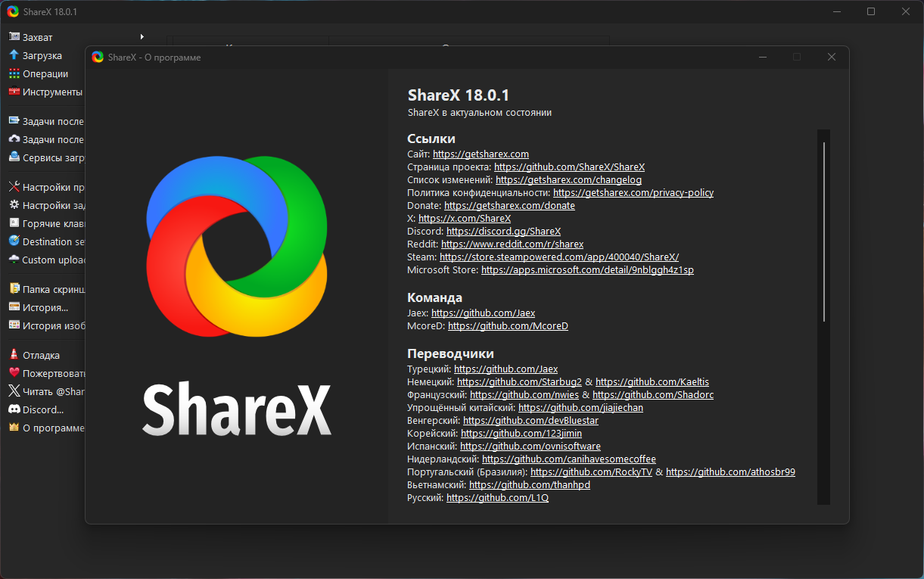The image size is (924, 579).
Task: Click the folder icon for Папка скринш…
Action: point(14,289)
